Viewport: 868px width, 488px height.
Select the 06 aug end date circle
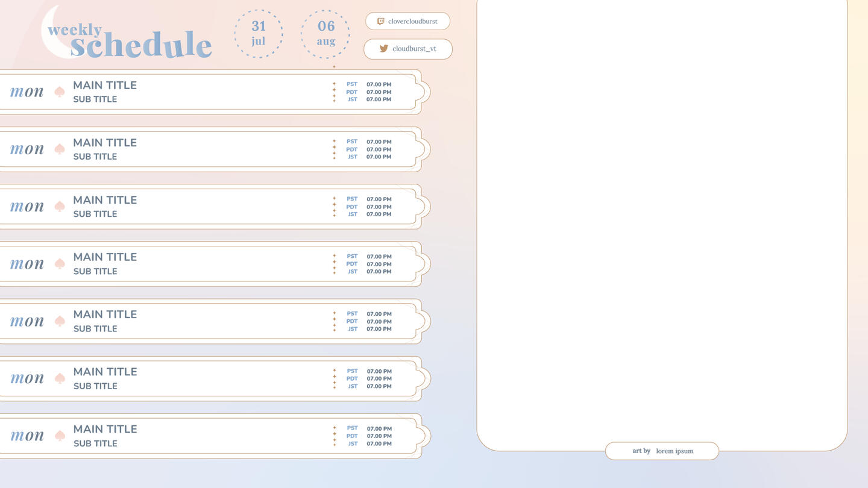(x=325, y=34)
